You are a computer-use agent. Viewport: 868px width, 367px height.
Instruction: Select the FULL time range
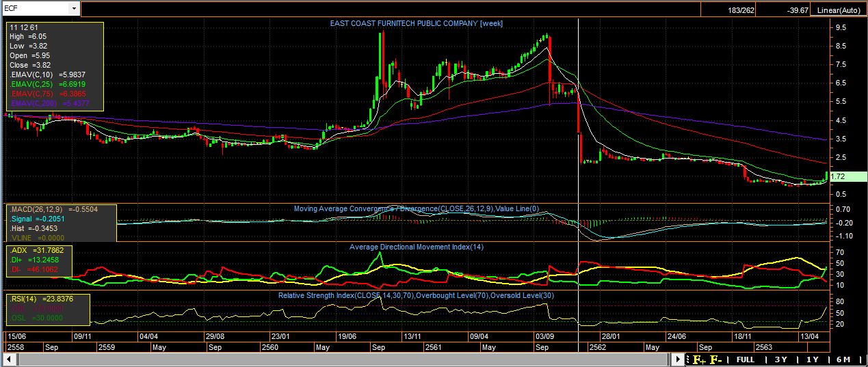click(745, 359)
